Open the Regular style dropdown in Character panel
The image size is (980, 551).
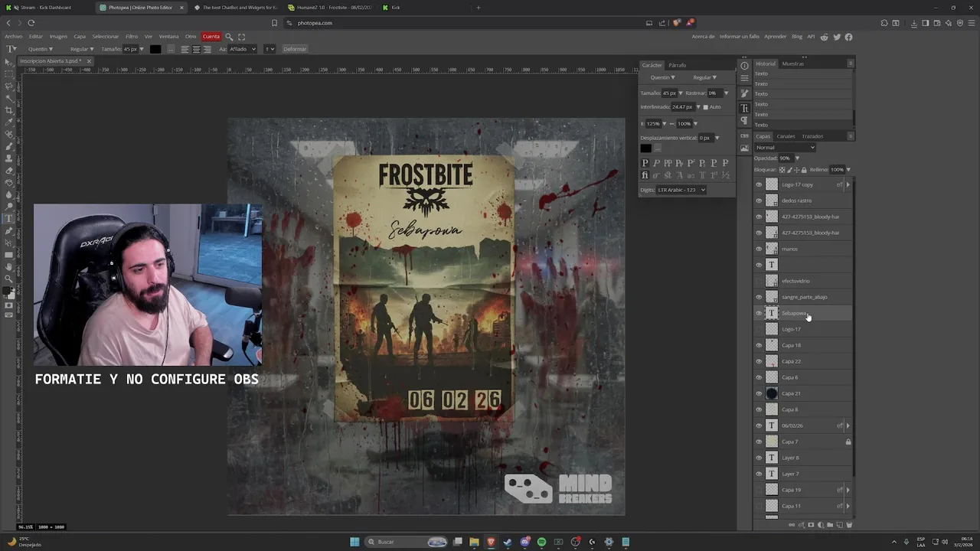point(704,77)
